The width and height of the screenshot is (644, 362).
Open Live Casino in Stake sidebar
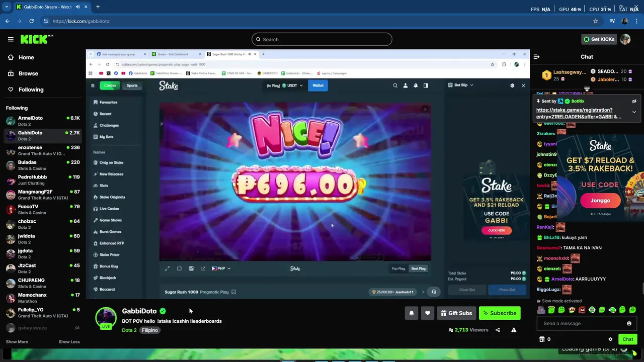point(109,209)
